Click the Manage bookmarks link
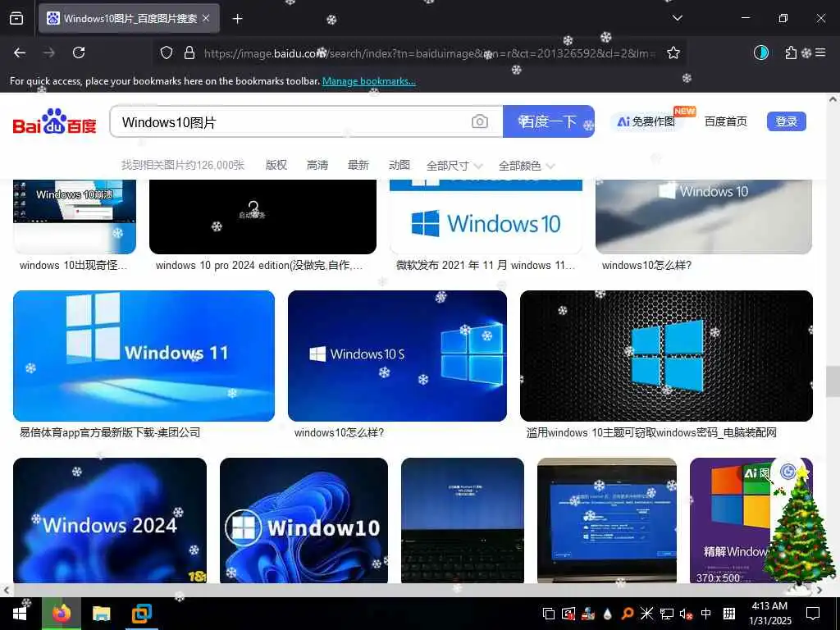840x630 pixels. [368, 81]
